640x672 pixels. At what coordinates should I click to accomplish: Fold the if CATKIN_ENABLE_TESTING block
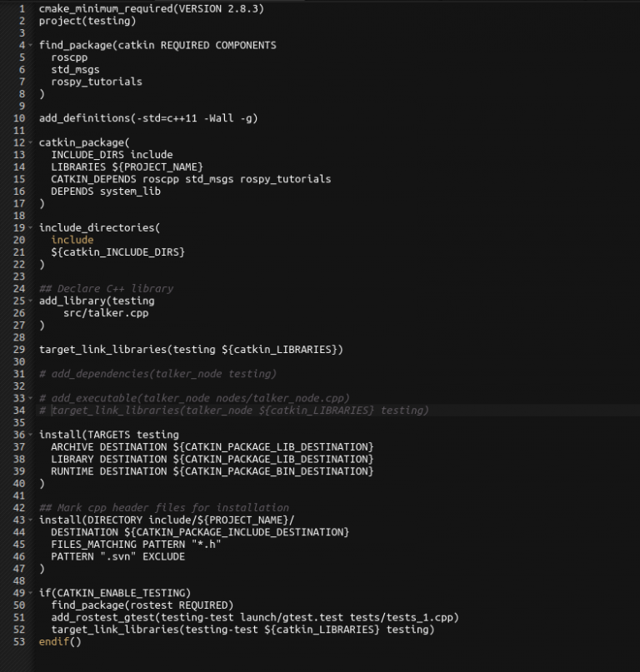pyautogui.click(x=31, y=593)
